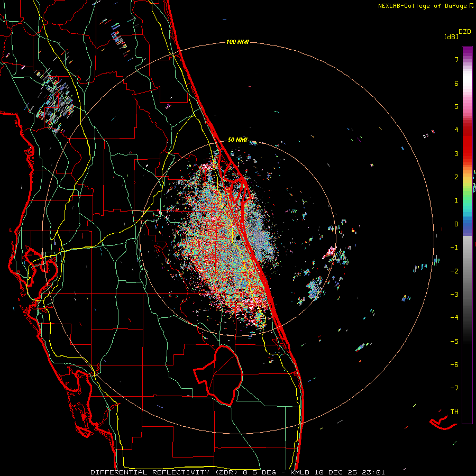This screenshot has height=476, width=476.
Task: Click the 5 value on color scale
Action: (456, 106)
